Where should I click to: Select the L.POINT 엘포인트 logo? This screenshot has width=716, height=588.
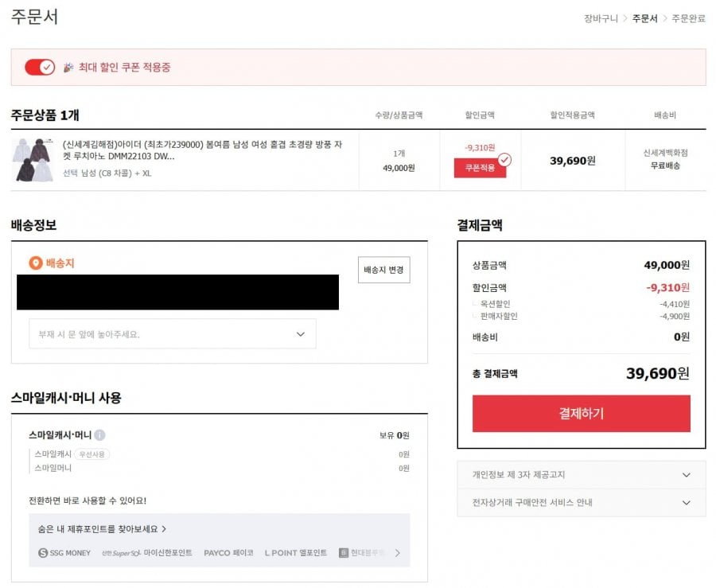tap(295, 553)
